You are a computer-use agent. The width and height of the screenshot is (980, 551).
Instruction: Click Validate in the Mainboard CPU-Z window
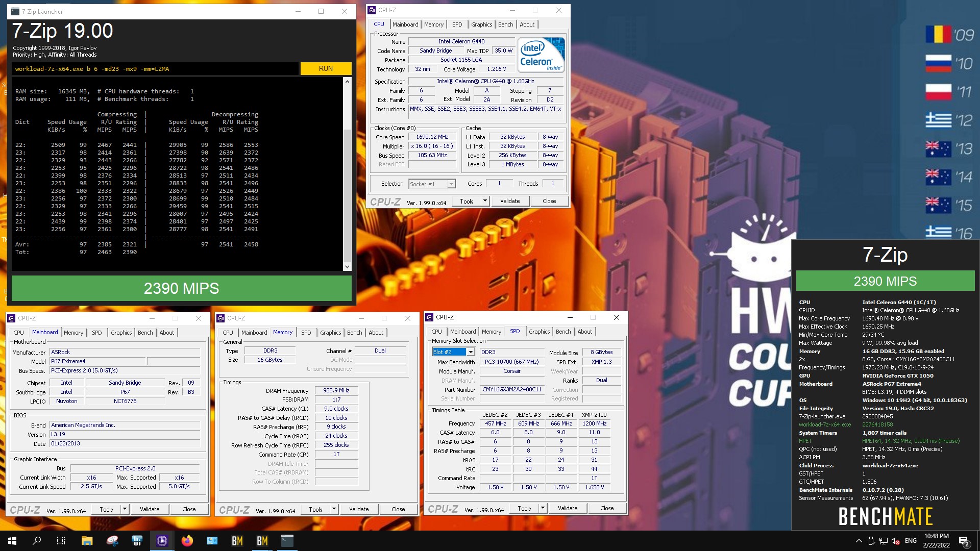(150, 509)
